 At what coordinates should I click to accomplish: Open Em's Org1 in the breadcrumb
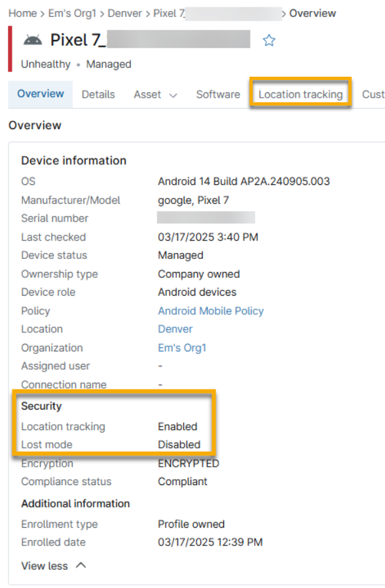point(72,14)
